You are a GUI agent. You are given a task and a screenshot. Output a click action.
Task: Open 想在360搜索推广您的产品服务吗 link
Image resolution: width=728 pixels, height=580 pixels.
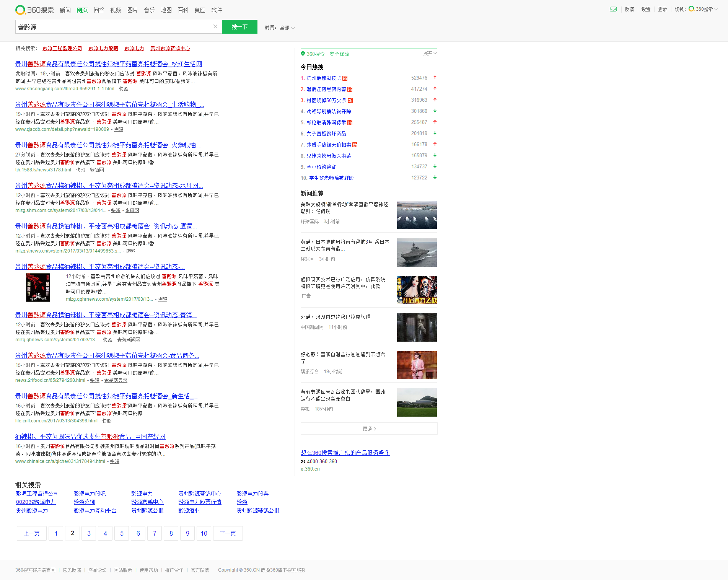coord(345,453)
